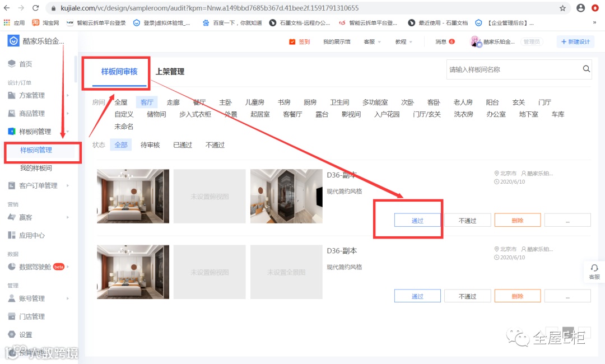Viewport: 605px width, 364px height.
Task: Click 不通过 for the first D36-副本
Action: click(x=468, y=220)
